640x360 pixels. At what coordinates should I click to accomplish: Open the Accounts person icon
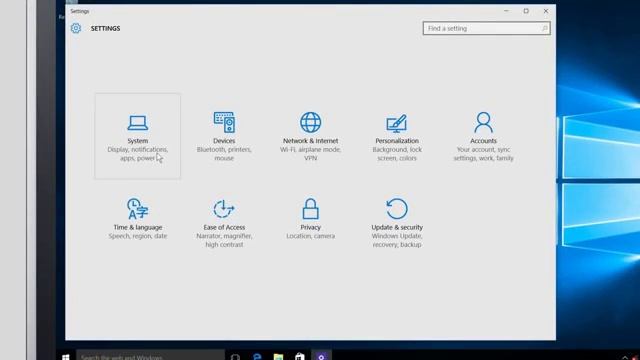click(x=483, y=122)
